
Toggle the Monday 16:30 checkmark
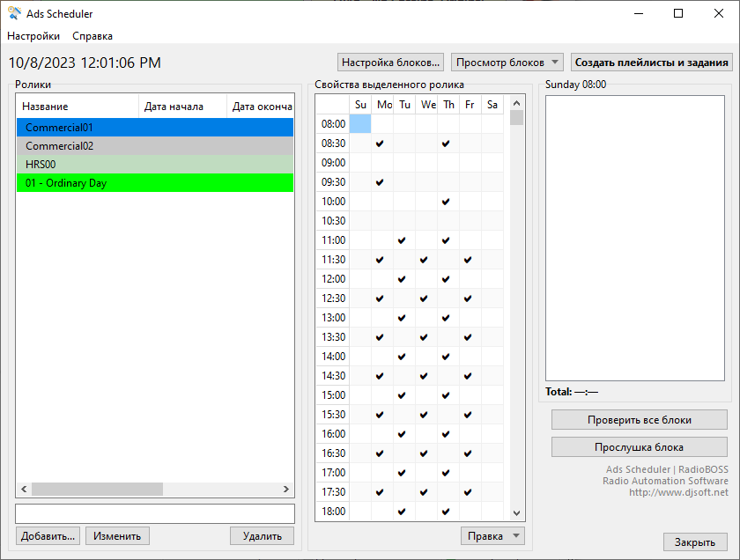tap(382, 453)
